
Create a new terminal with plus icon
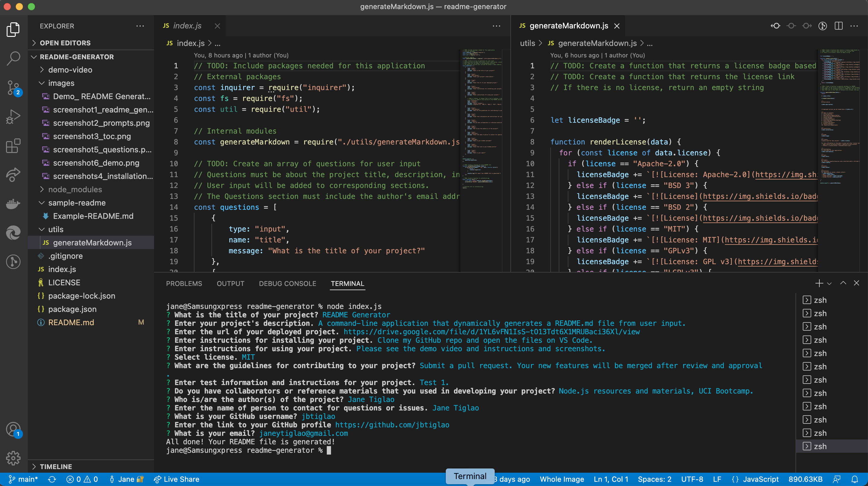[x=819, y=283]
